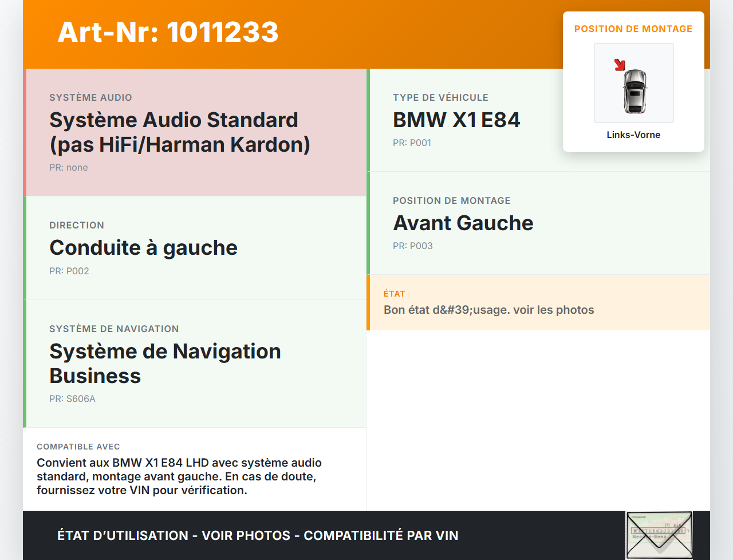Toggle the État Bon état banner
The height and width of the screenshot is (560, 733).
coord(538,302)
